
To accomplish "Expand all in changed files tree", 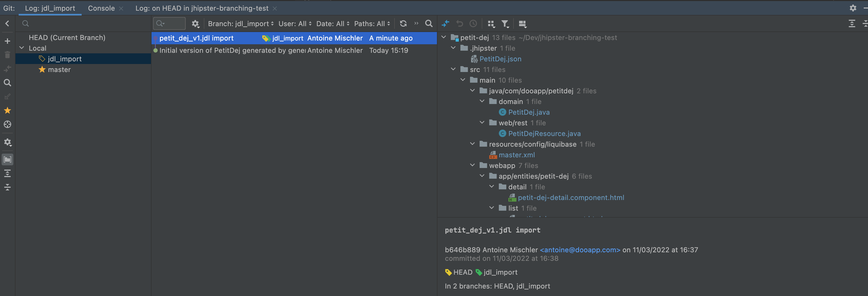I will coord(852,23).
